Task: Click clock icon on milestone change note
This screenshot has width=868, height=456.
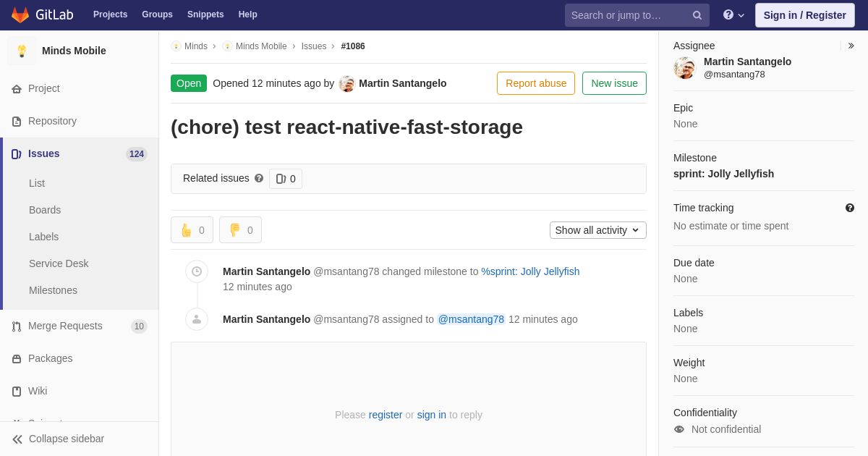Action: pos(197,271)
